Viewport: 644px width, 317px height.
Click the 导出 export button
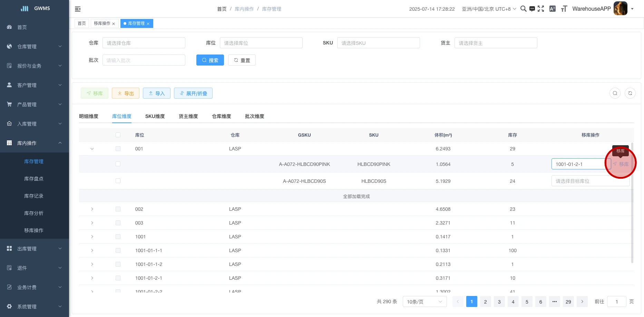coord(126,93)
